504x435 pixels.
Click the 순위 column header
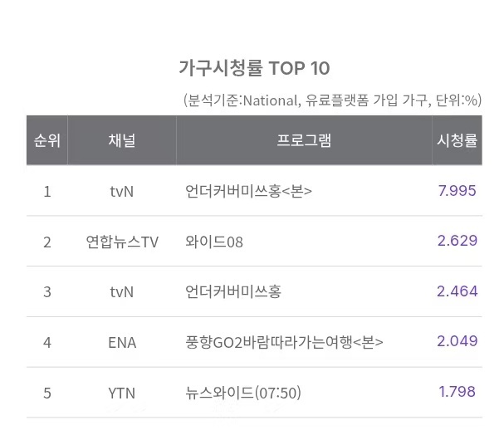coord(47,140)
